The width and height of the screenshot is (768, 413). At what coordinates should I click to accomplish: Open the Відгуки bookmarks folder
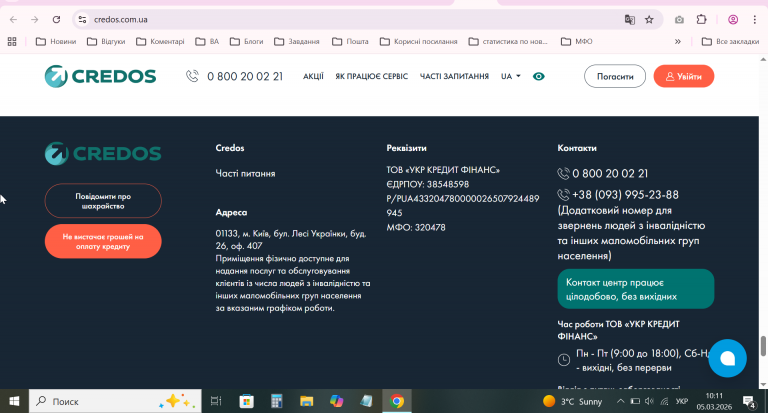tap(106, 42)
